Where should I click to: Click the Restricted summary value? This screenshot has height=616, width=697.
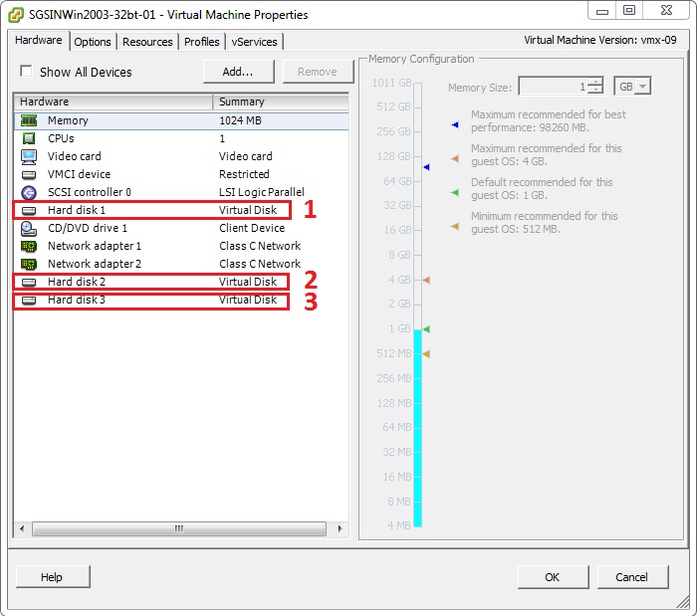click(245, 174)
